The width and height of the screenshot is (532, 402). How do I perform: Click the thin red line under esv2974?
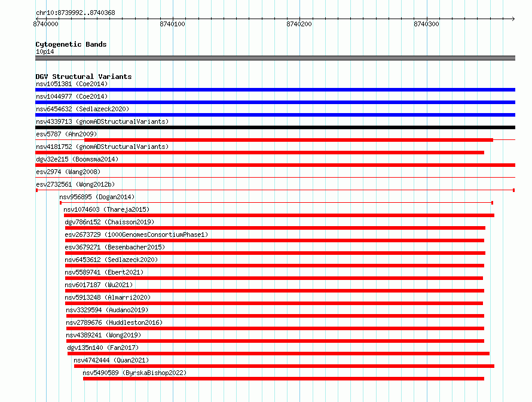pyautogui.click(x=275, y=178)
